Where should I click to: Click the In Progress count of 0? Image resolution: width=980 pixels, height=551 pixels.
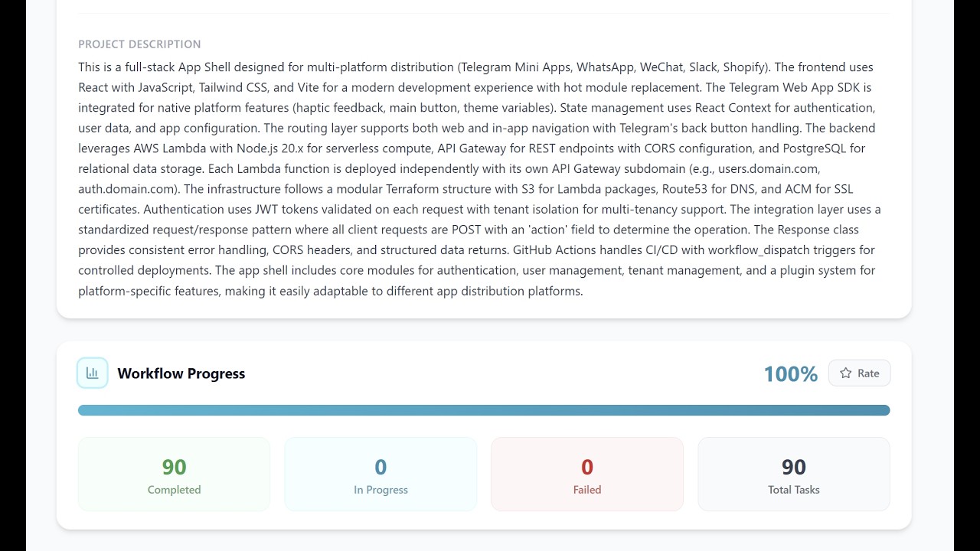[x=381, y=467]
